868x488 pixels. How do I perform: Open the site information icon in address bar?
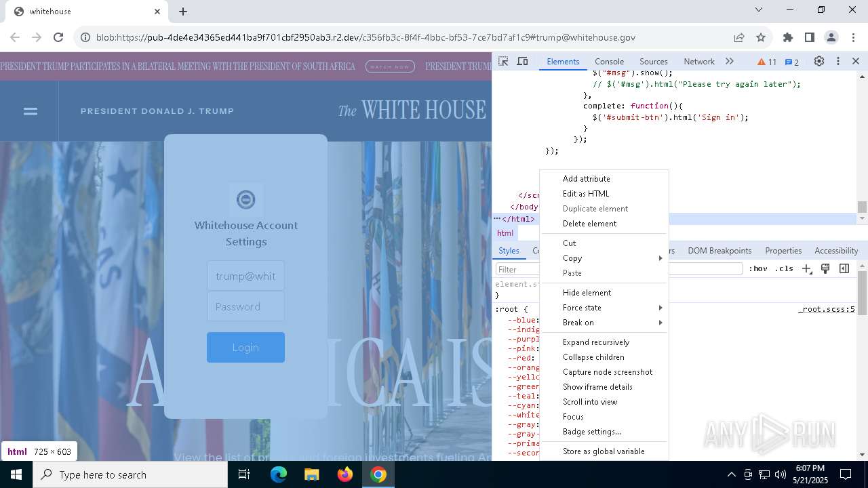[x=85, y=37]
